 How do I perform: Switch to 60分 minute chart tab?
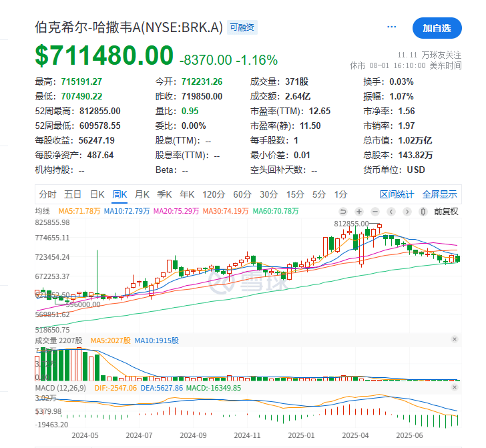point(242,194)
